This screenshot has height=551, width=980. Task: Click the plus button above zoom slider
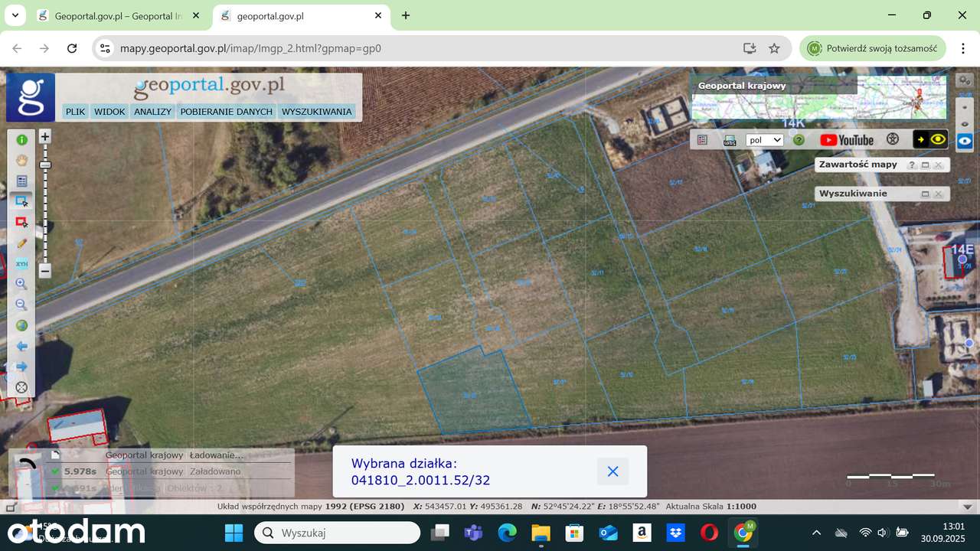click(45, 137)
